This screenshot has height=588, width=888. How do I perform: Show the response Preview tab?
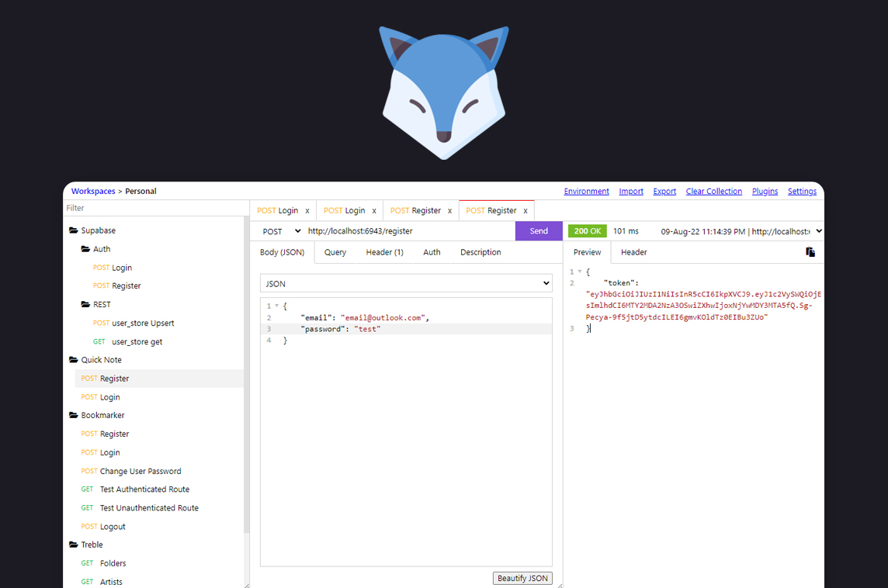point(588,252)
